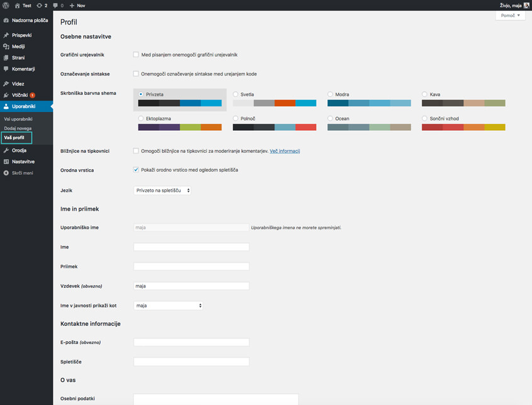Click the Vtičniki update badge showing 1

click(32, 95)
